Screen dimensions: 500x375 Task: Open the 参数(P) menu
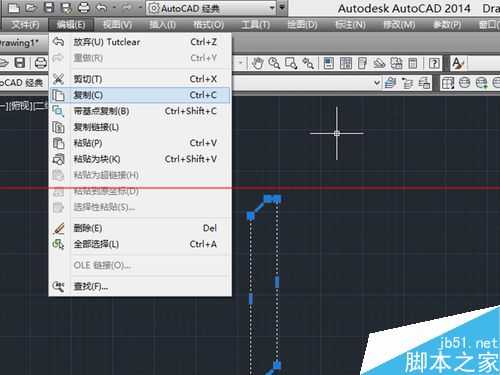[447, 25]
